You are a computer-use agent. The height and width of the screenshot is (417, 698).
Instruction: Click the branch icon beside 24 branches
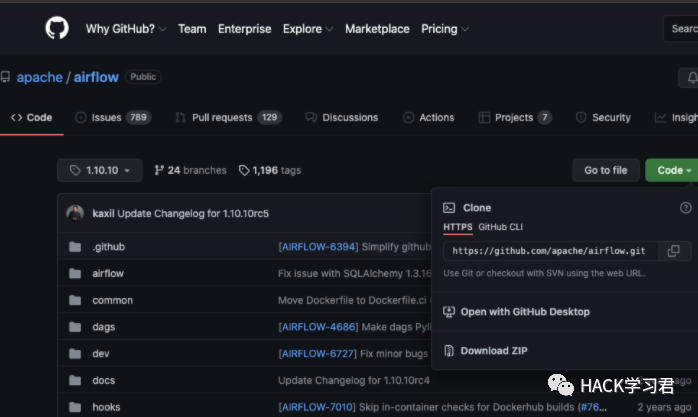click(x=158, y=170)
